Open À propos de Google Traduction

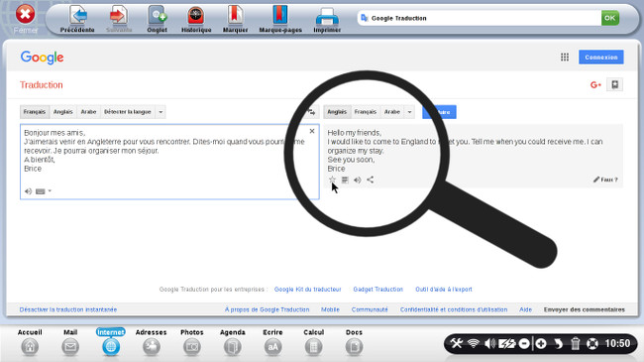click(267, 309)
